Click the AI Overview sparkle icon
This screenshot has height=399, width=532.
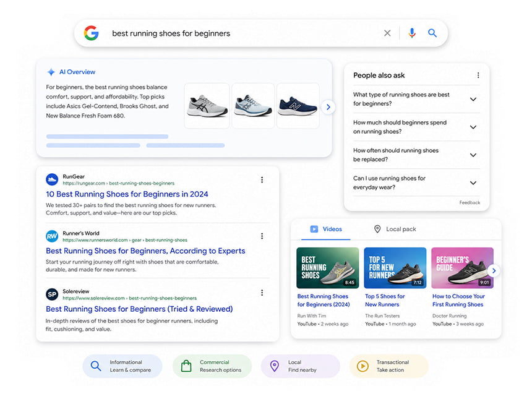51,72
